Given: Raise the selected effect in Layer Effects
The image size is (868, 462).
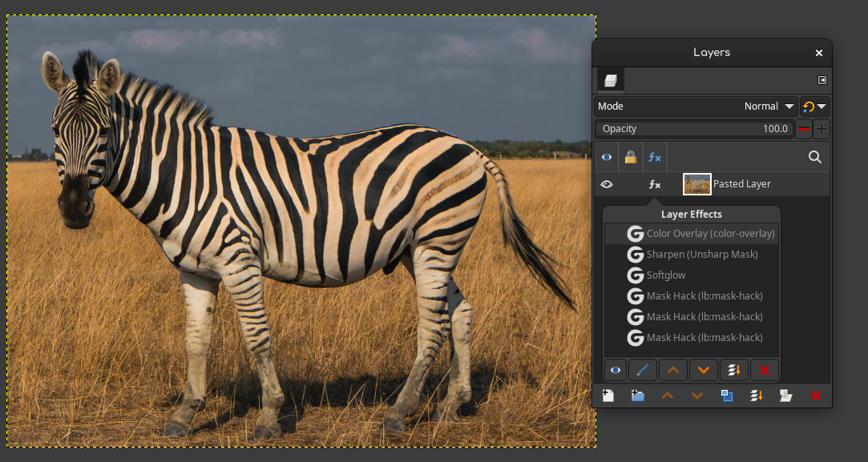Looking at the screenshot, I should click(x=673, y=370).
